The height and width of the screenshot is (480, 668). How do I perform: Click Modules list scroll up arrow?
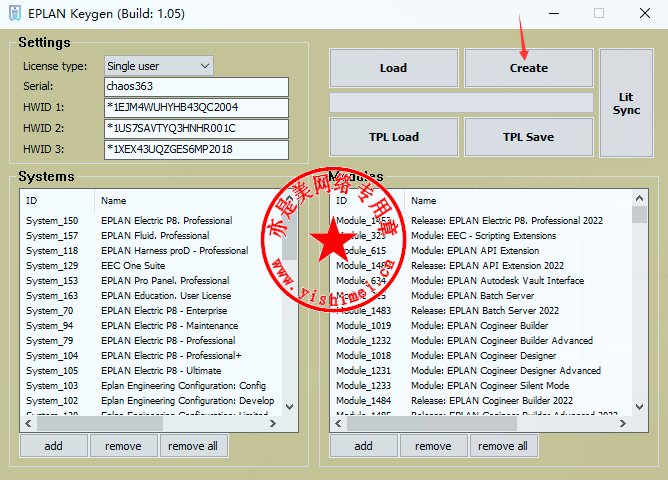click(x=639, y=198)
